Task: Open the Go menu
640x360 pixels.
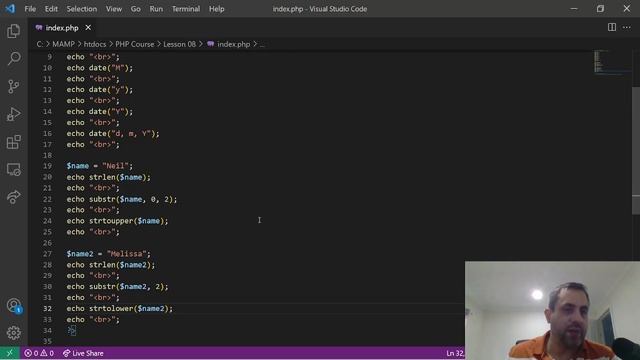Action: click(x=136, y=9)
